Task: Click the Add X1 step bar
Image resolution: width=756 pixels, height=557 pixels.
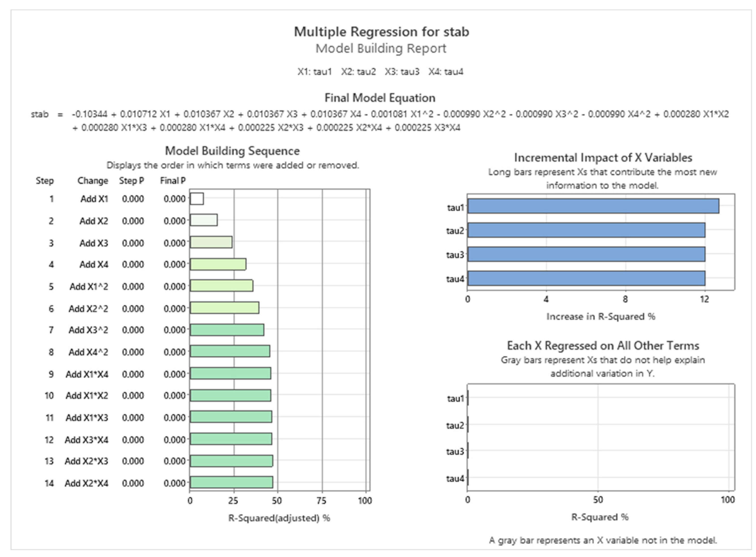Action: (197, 199)
